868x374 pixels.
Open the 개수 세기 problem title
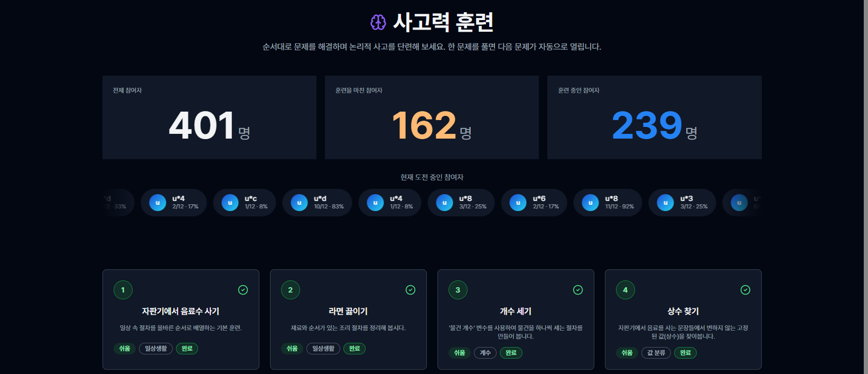point(516,312)
